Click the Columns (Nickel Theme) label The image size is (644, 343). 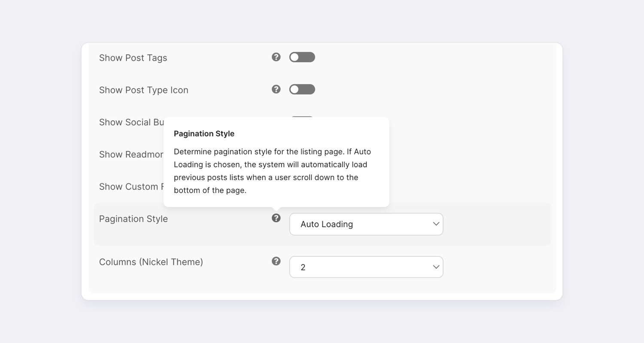coord(151,262)
